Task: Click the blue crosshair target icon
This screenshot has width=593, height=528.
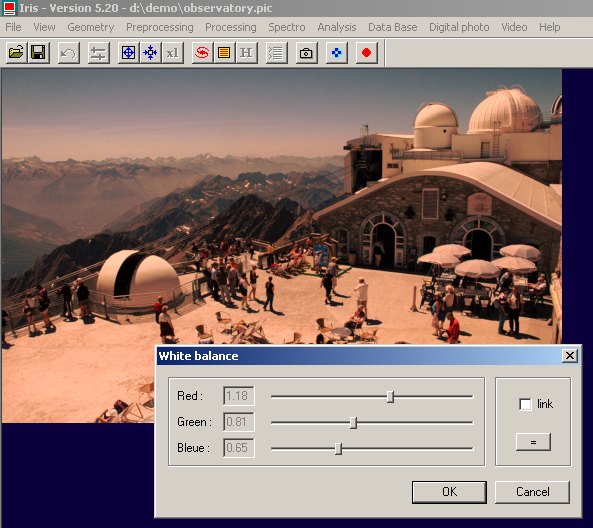Action: tap(128, 53)
